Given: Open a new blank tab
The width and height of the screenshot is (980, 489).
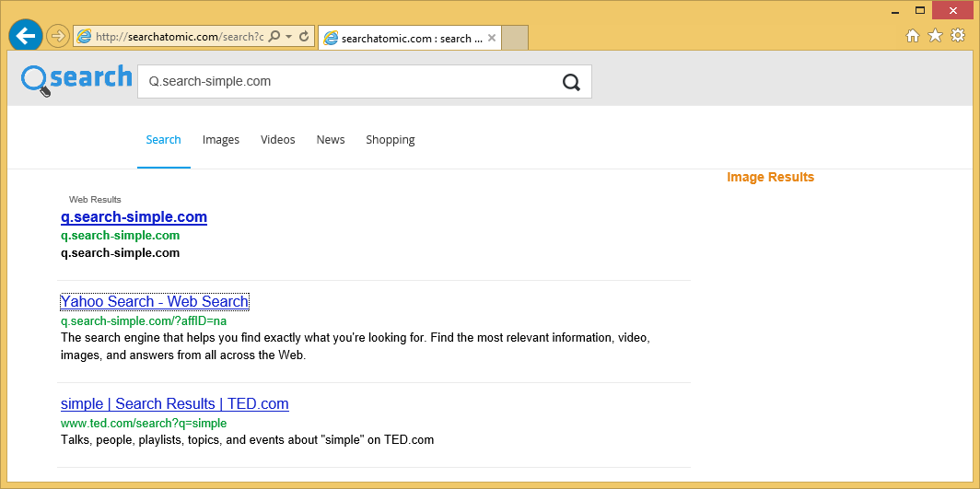Looking at the screenshot, I should point(516,38).
